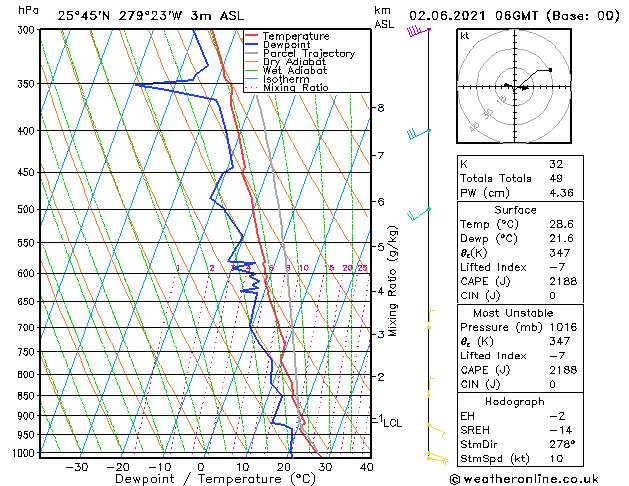
Task: Click the SREH value -14
Action: (x=560, y=430)
